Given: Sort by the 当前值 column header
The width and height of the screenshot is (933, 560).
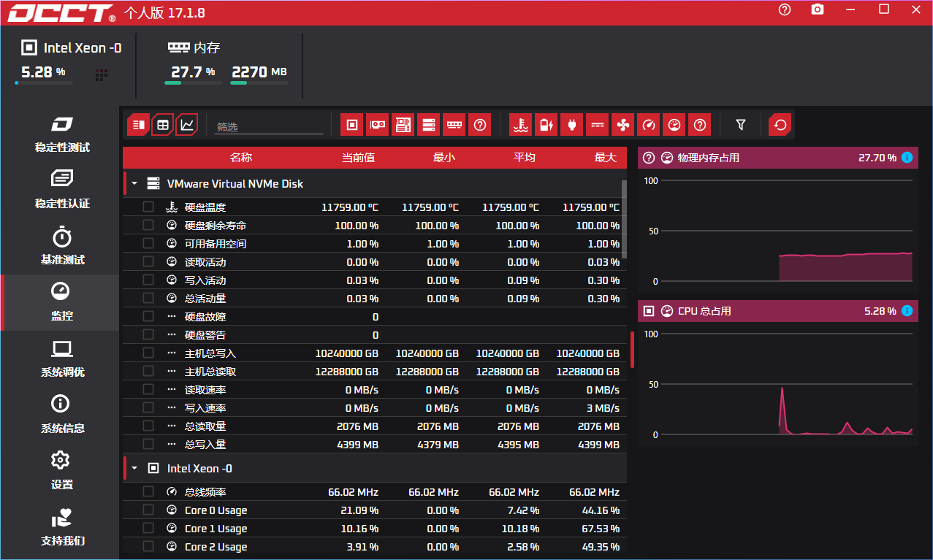Looking at the screenshot, I should tap(358, 157).
